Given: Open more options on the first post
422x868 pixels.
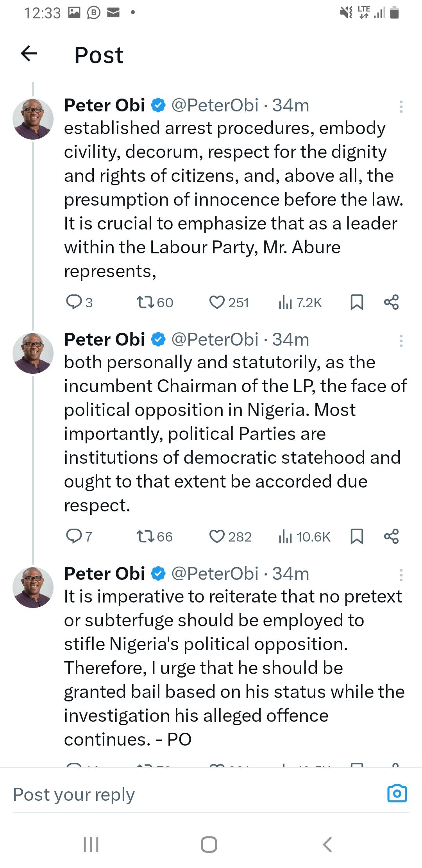Looking at the screenshot, I should tap(401, 107).
